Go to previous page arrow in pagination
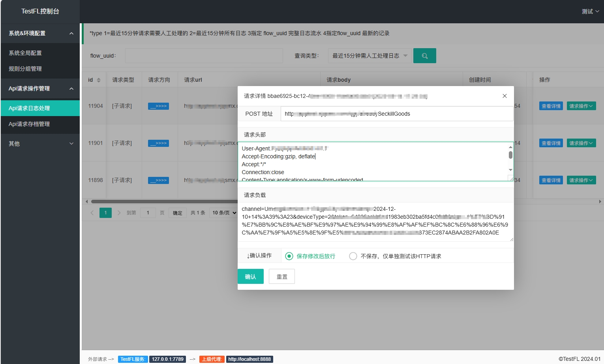This screenshot has width=604, height=364. coord(92,213)
